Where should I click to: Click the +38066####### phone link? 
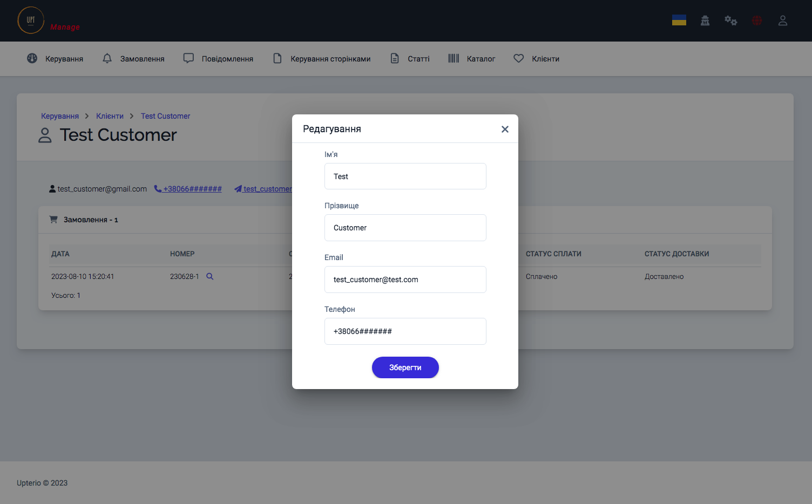click(193, 189)
